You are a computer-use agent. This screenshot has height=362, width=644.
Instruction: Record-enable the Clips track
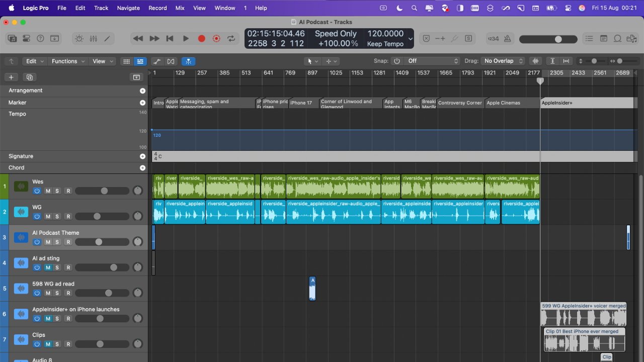(x=68, y=344)
